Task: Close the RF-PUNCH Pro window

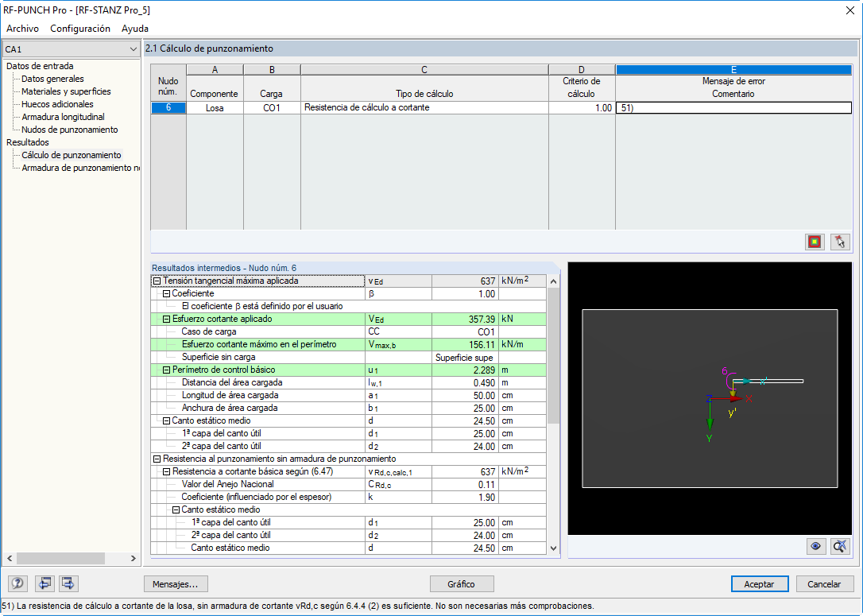Action: 849,10
